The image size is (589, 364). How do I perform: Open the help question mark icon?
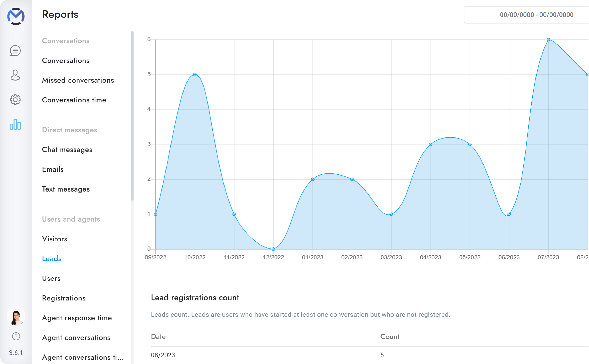(16, 336)
